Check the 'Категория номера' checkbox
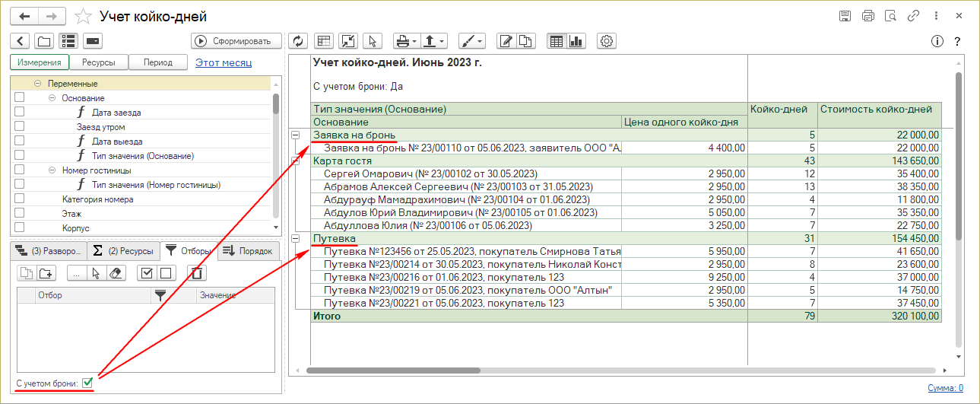 (x=20, y=199)
